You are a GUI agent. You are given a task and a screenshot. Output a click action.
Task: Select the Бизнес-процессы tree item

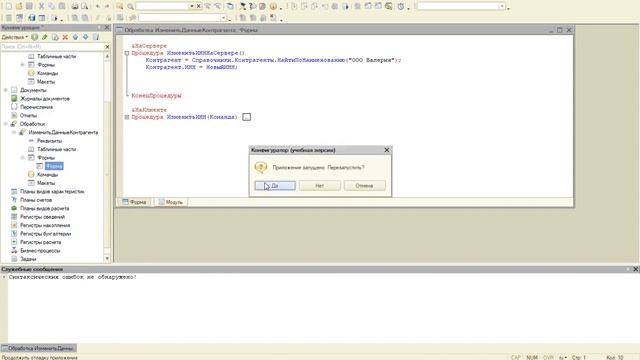pos(40,251)
